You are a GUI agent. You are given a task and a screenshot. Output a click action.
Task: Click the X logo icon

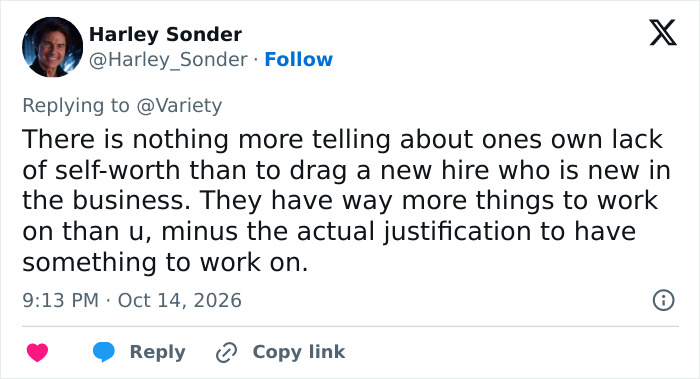pyautogui.click(x=663, y=33)
